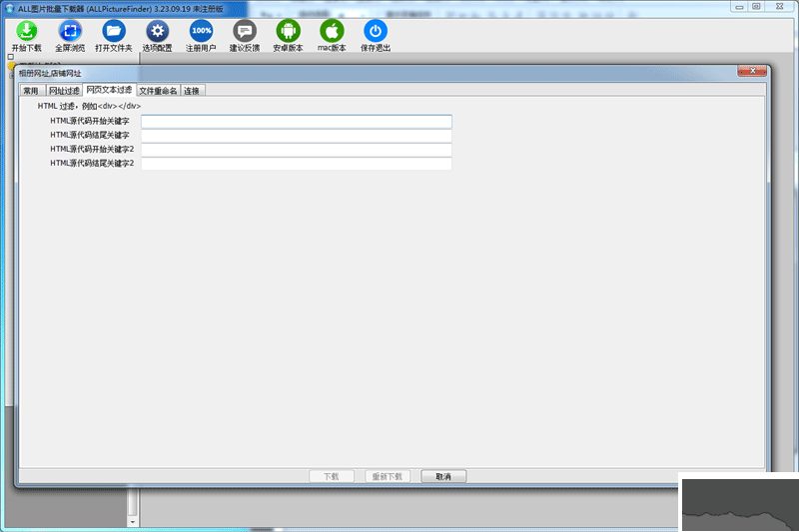Minimize the ALLPictureFinder main window
The width and height of the screenshot is (799, 532).
tap(739, 7)
